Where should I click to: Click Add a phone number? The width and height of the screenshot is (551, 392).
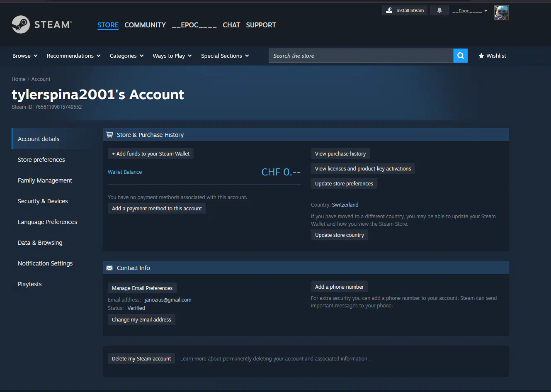point(339,287)
